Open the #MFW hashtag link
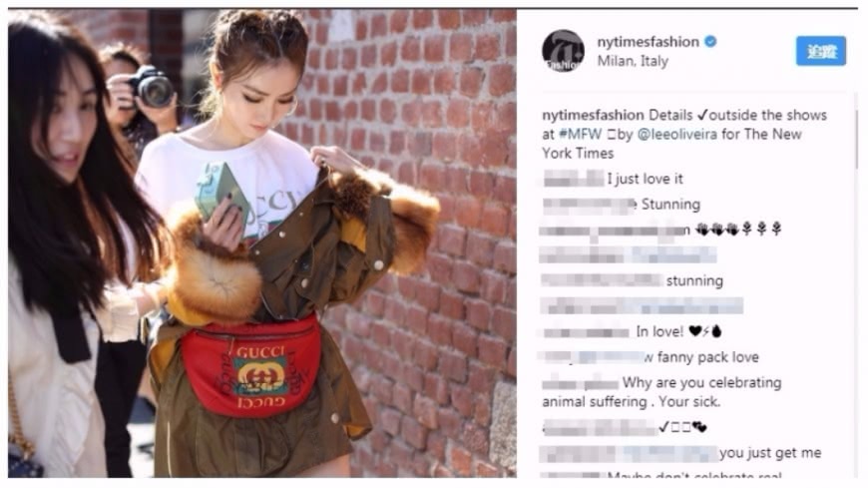 click(580, 134)
